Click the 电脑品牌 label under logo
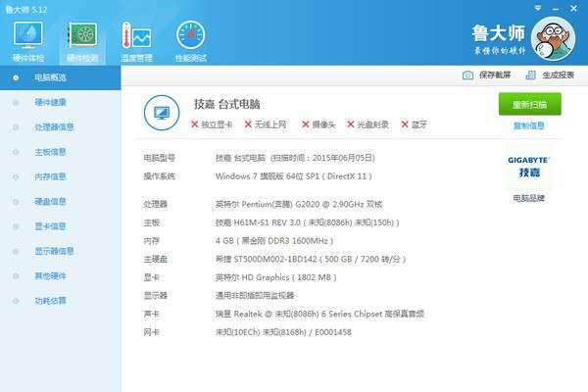588x392 pixels. point(529,198)
